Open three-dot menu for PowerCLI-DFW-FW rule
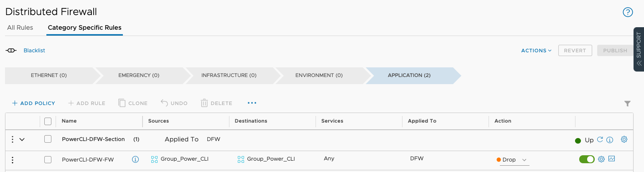 [13, 160]
